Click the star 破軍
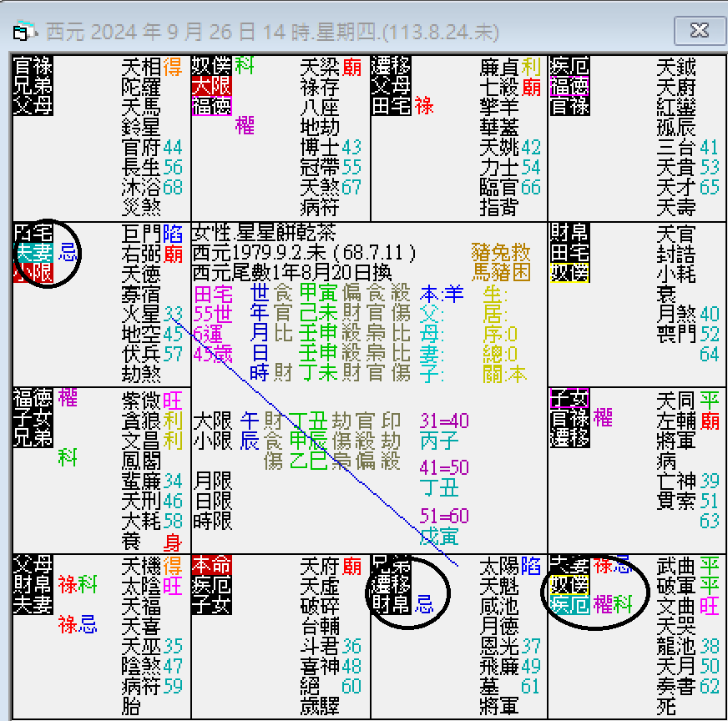The height and width of the screenshot is (721, 728). (x=676, y=586)
